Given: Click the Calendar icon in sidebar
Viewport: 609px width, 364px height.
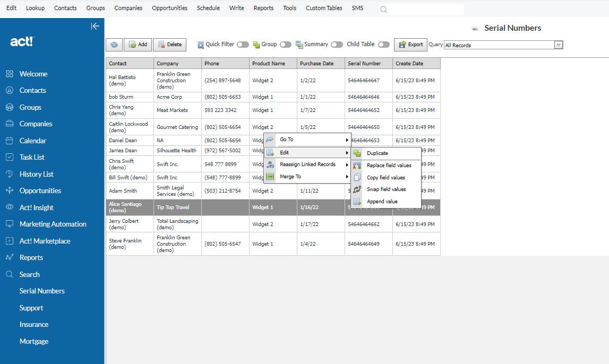Looking at the screenshot, I should tap(10, 141).
